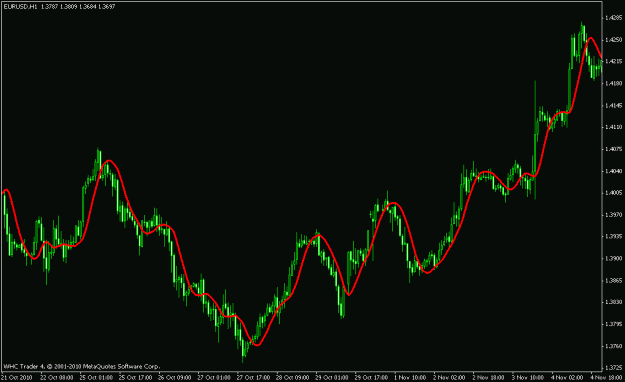625x382 pixels.
Task: Select the 2 Nov 18:00 time label
Action: click(489, 377)
